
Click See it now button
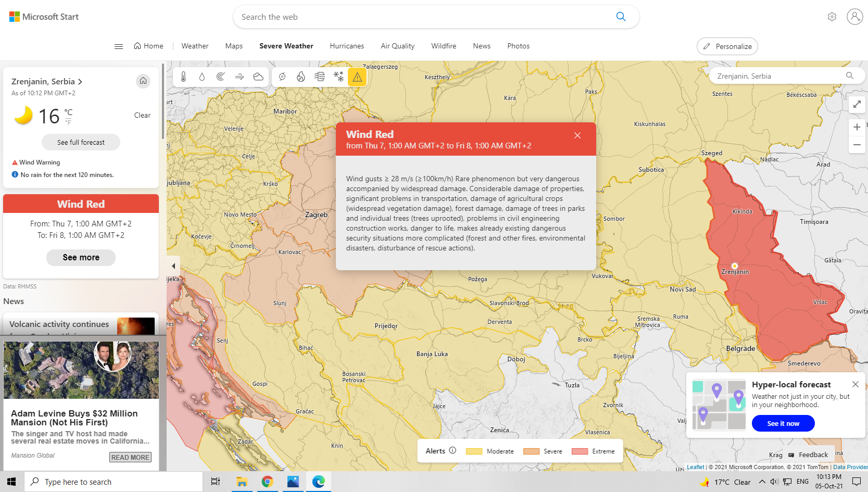[783, 423]
